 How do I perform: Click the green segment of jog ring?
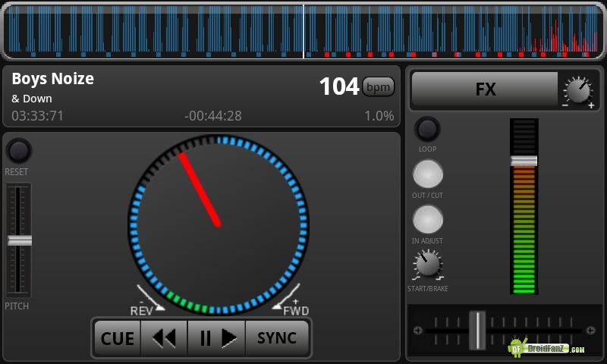click(187, 304)
